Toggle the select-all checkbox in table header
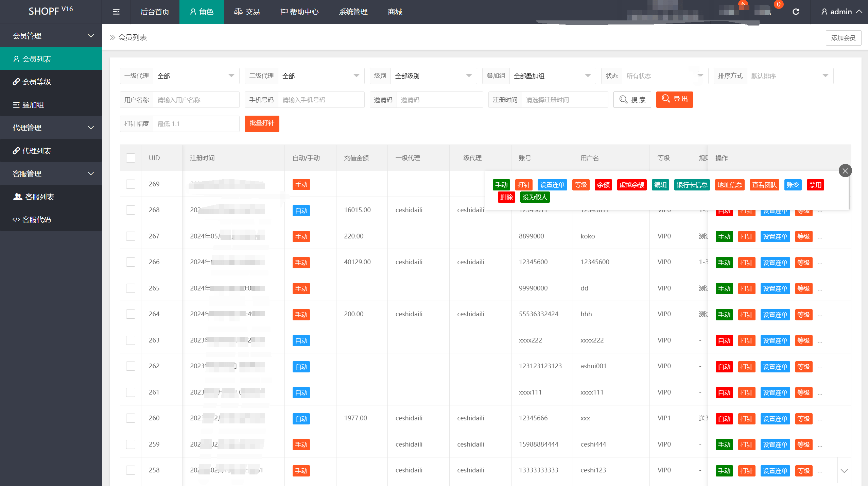Viewport: 868px width, 486px height. [x=131, y=158]
